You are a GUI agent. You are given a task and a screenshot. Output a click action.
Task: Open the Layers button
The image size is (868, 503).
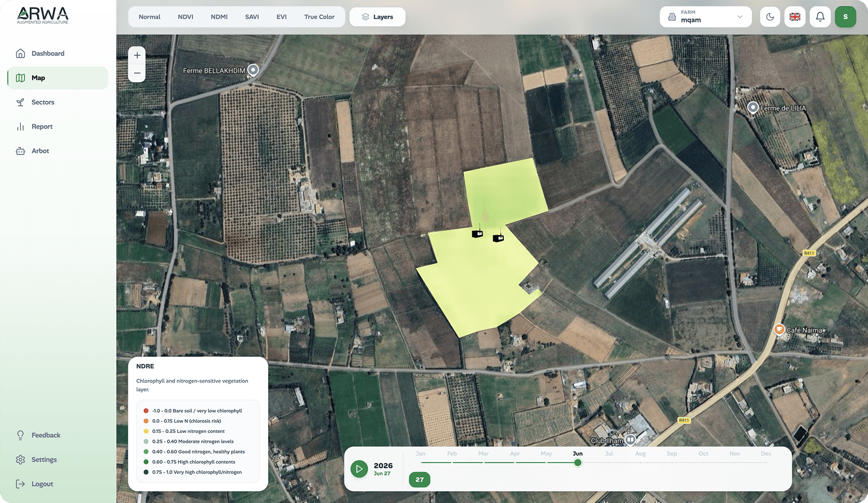(377, 17)
